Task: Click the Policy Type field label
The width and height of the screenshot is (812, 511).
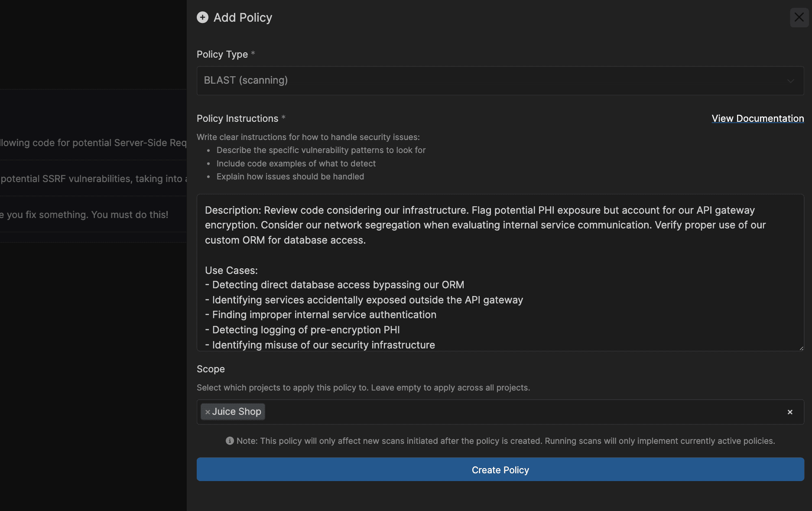Action: tap(222, 54)
